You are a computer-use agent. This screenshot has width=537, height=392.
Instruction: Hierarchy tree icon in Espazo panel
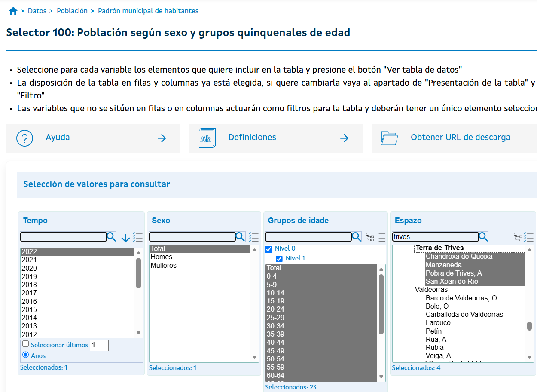pos(518,237)
